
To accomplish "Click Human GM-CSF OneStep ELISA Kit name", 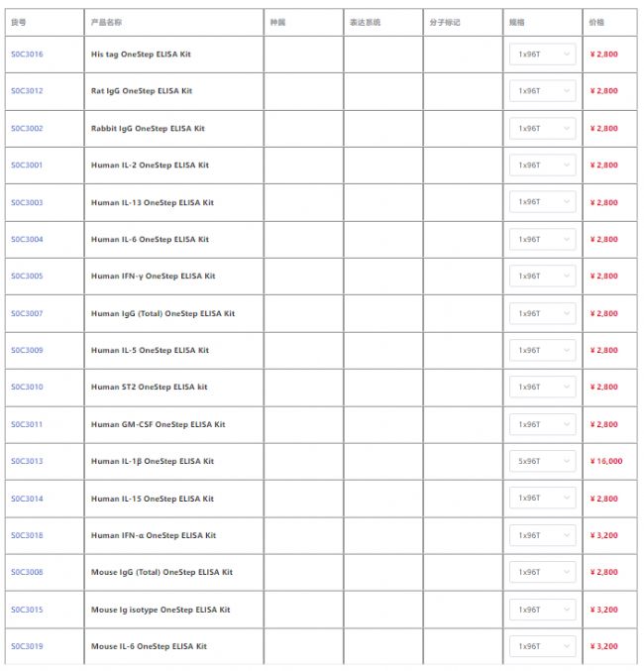I will 158,425.
